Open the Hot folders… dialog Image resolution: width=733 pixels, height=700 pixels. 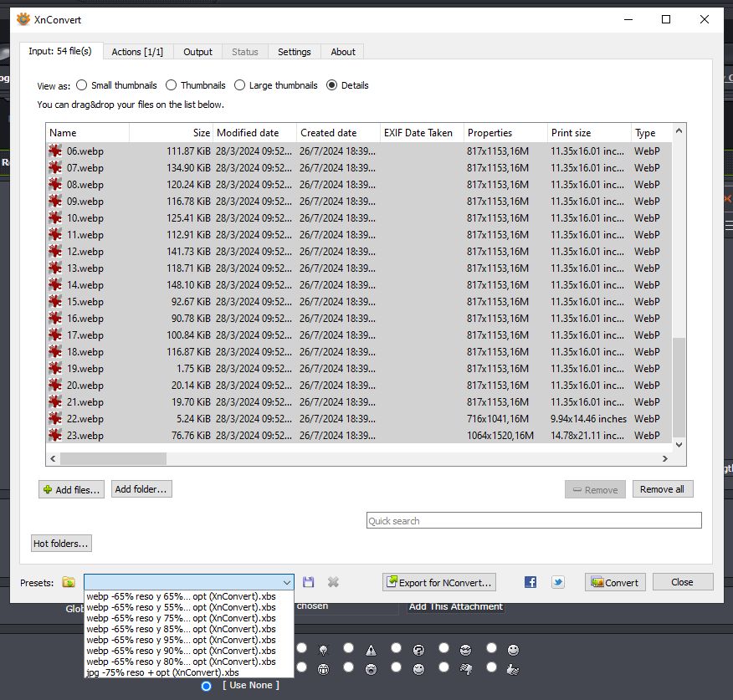point(61,543)
